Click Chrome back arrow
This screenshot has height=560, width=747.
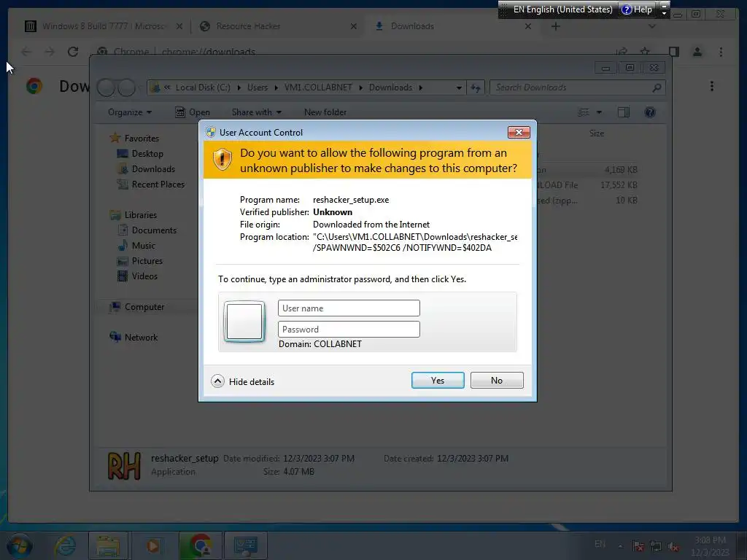click(x=26, y=52)
